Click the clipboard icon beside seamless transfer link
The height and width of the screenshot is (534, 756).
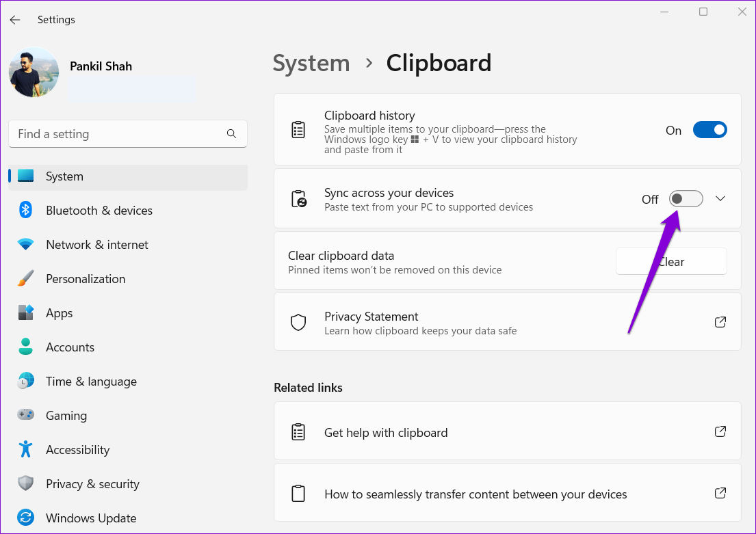coord(298,494)
